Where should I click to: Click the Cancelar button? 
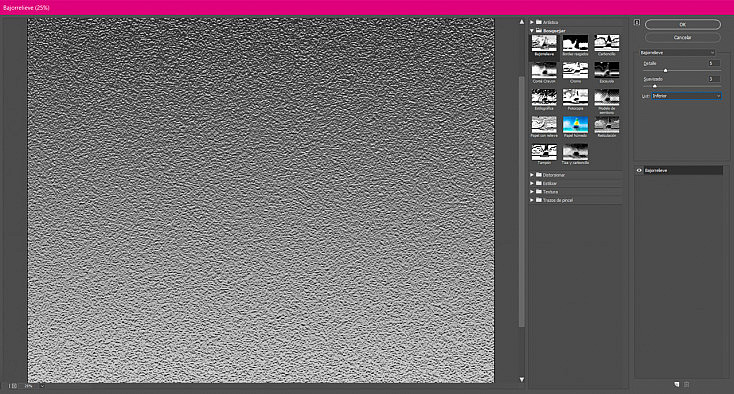[683, 37]
